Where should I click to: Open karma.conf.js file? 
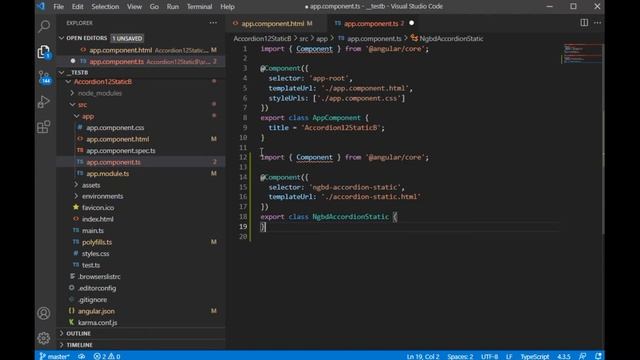click(x=98, y=322)
